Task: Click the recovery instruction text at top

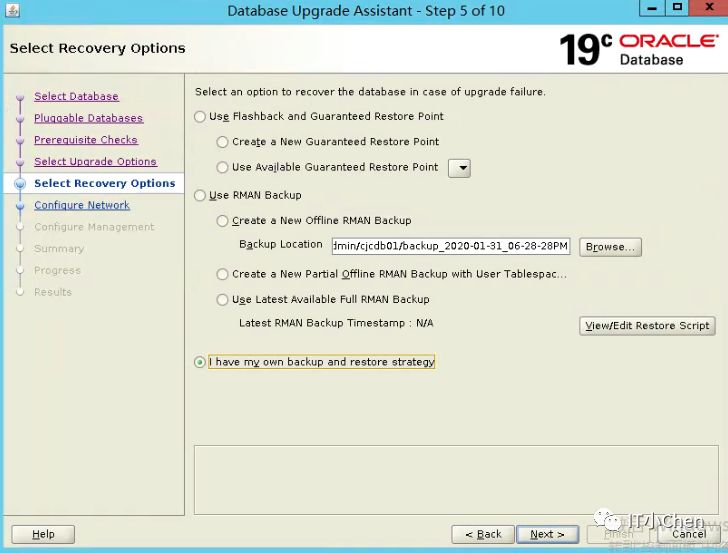Action: pyautogui.click(x=370, y=92)
